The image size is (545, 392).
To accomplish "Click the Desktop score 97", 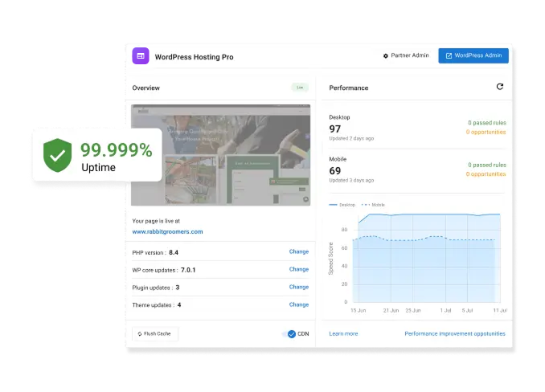I will [x=335, y=129].
